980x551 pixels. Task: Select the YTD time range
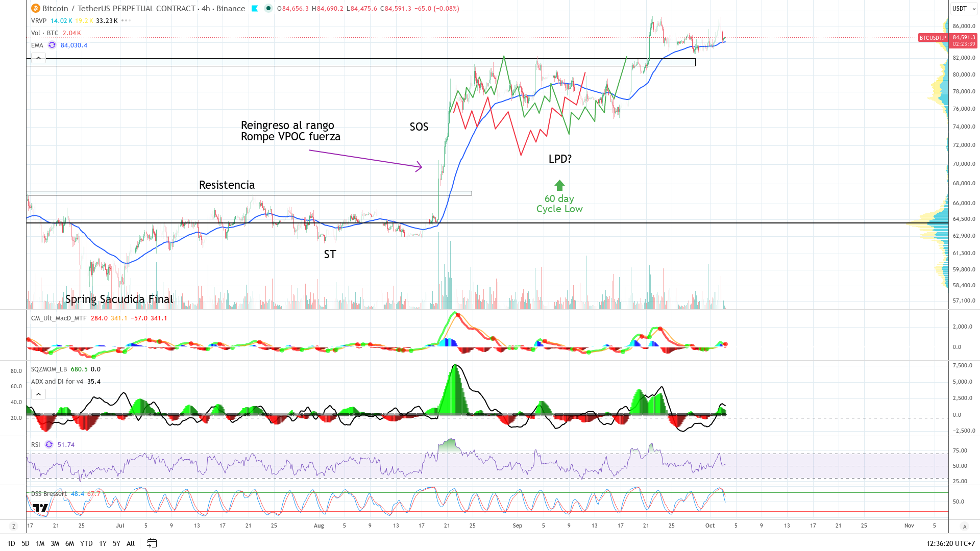86,543
